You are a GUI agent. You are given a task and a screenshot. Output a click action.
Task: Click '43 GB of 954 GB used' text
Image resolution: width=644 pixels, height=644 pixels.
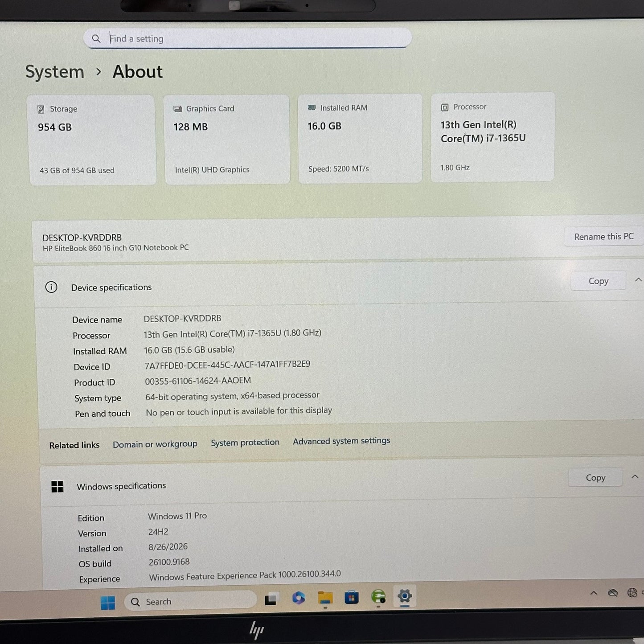coord(77,170)
